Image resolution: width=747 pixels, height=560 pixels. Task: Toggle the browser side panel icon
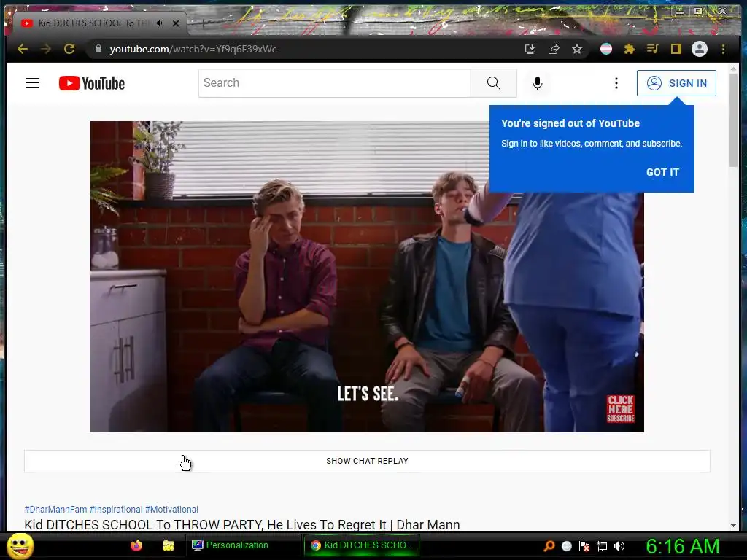pos(676,49)
